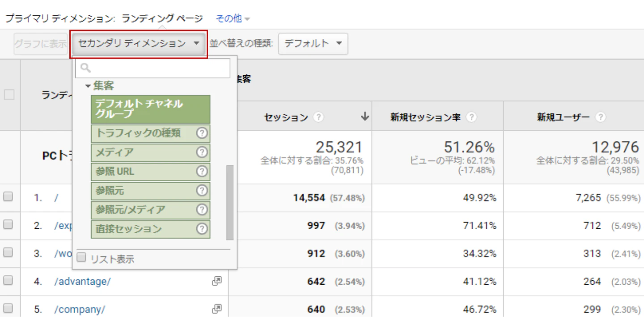Open セカンダリ ディメンション dropdown
The height and width of the screenshot is (317, 644).
click(x=139, y=44)
